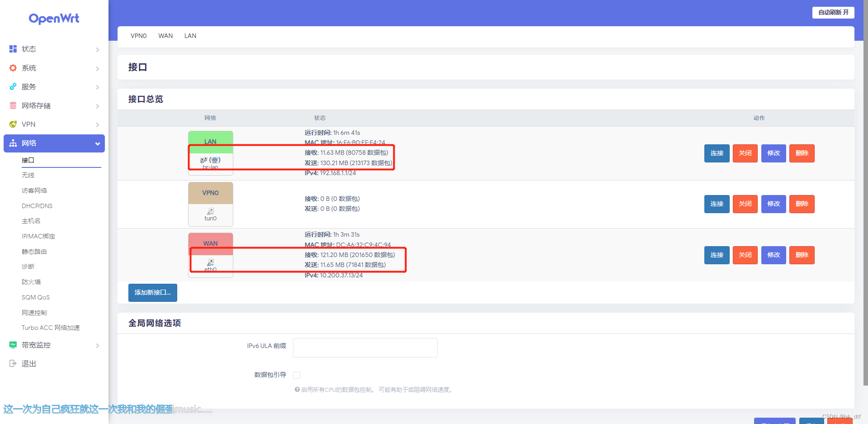The height and width of the screenshot is (424, 868).
Task: Open the 无线 submenu item
Action: click(28, 175)
